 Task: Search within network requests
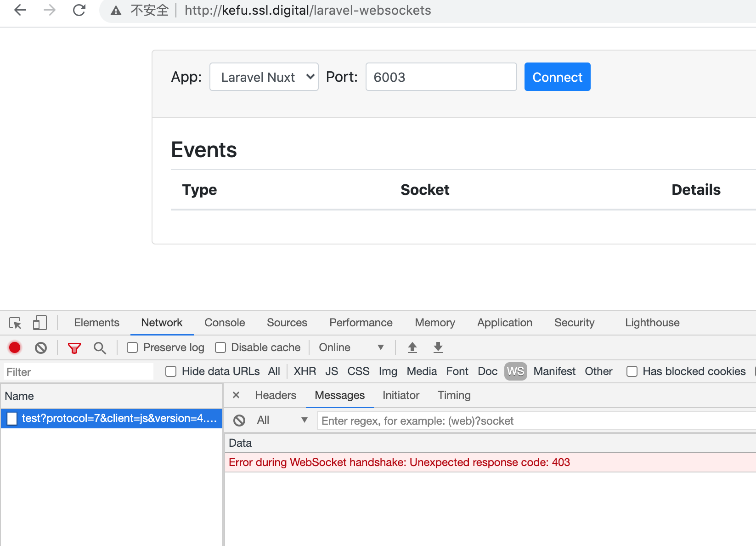point(100,347)
